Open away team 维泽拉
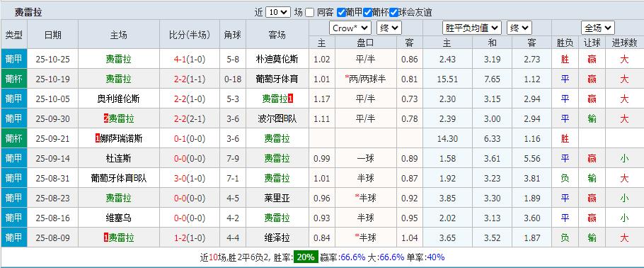Image resolution: width=644 pixels, height=268 pixels. click(x=277, y=238)
